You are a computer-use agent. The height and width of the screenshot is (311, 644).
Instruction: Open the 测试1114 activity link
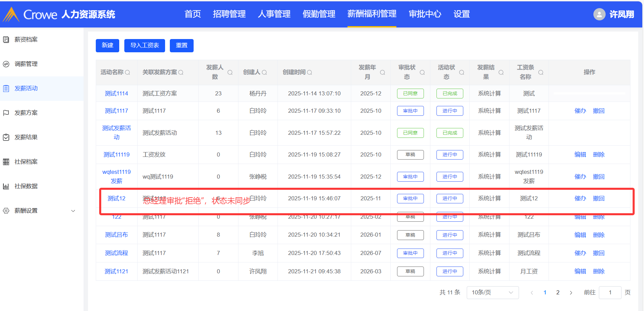[116, 94]
